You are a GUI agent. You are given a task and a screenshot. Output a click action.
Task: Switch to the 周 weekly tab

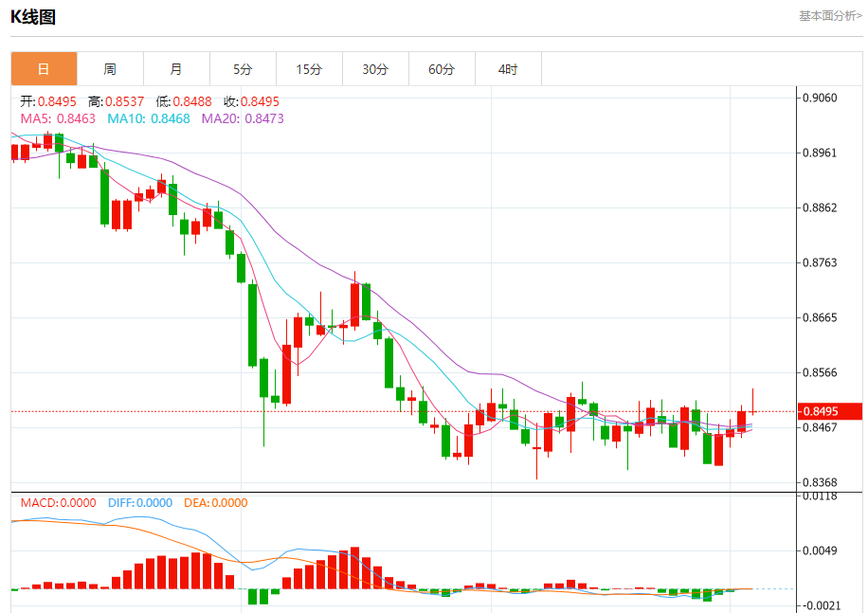tap(110, 69)
